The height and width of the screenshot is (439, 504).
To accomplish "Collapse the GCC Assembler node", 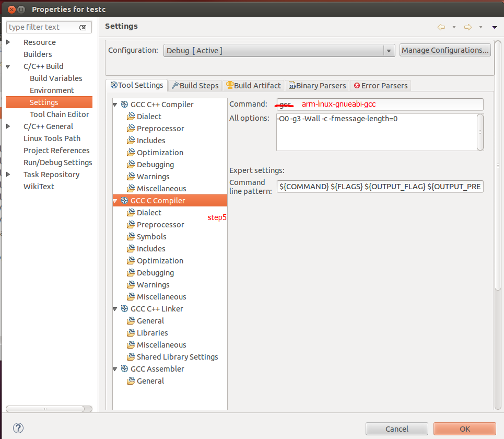I will coord(115,369).
